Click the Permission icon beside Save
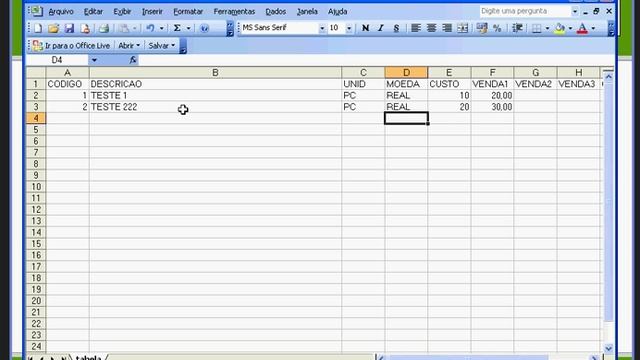The height and width of the screenshot is (360, 640). point(85,28)
